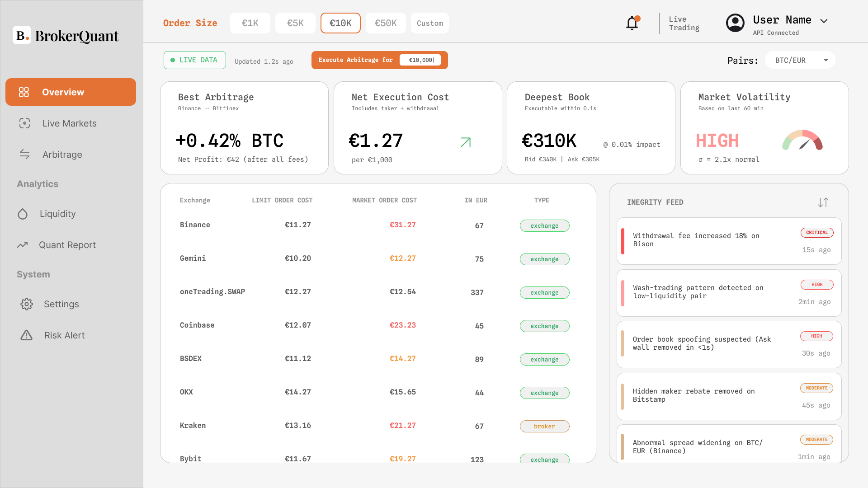This screenshot has width=868, height=488.
Task: Click the CRITICAL severity badge
Action: 817,233
